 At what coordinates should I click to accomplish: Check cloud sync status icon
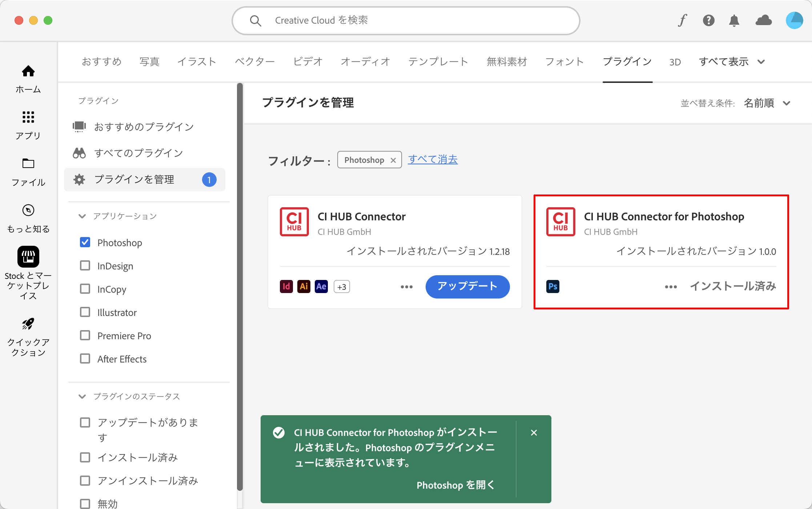point(764,20)
